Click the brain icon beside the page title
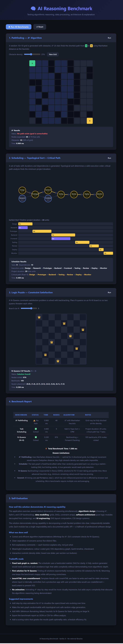 click(33, 9)
